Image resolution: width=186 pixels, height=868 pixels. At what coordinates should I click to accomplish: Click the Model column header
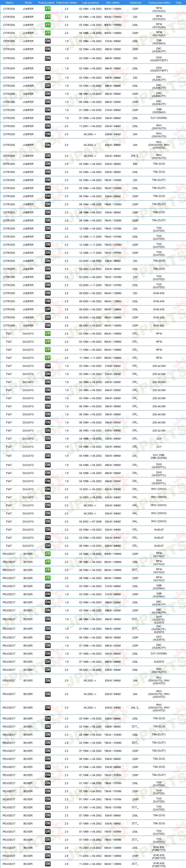[28, 2]
